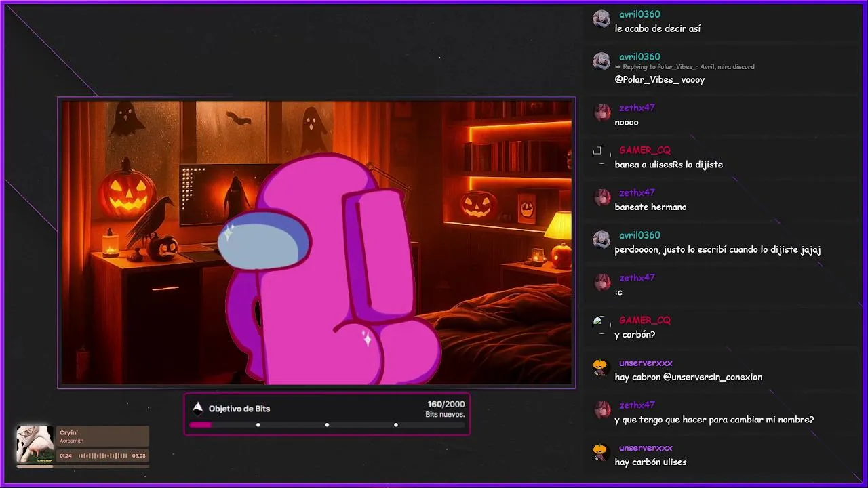This screenshot has width=868, height=488.
Task: Click message '@Polar_Vibes_ voooy'
Action: click(x=660, y=80)
